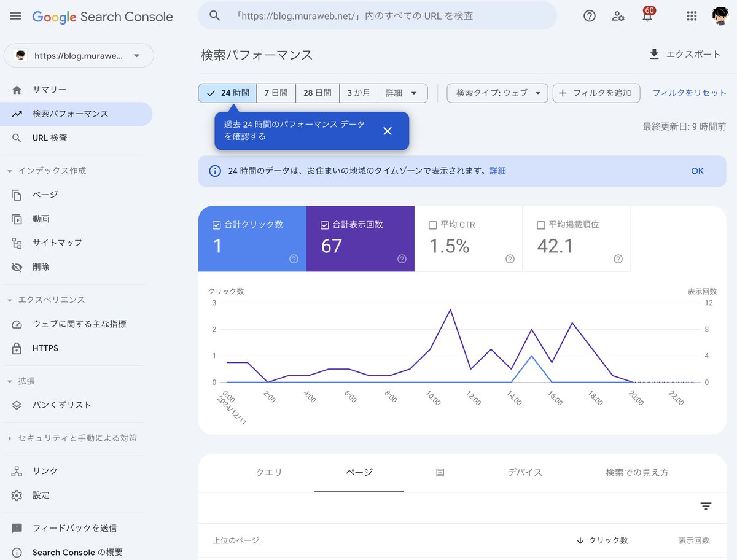This screenshot has width=737, height=560.
Task: Select the デバイス tab
Action: tap(524, 472)
